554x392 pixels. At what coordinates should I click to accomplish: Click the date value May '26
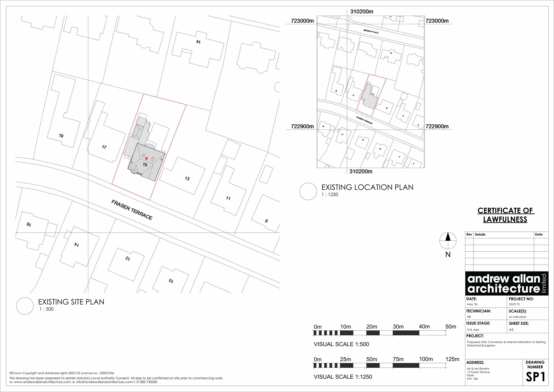pos(472,304)
